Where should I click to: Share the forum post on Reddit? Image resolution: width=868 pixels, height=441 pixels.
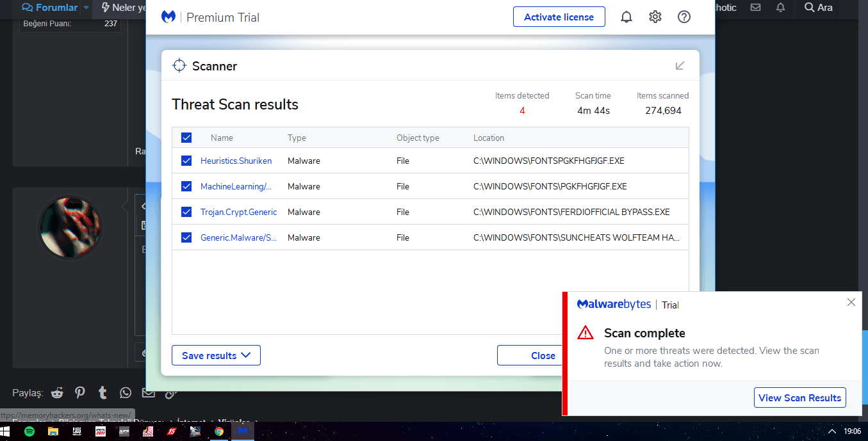pos(58,392)
